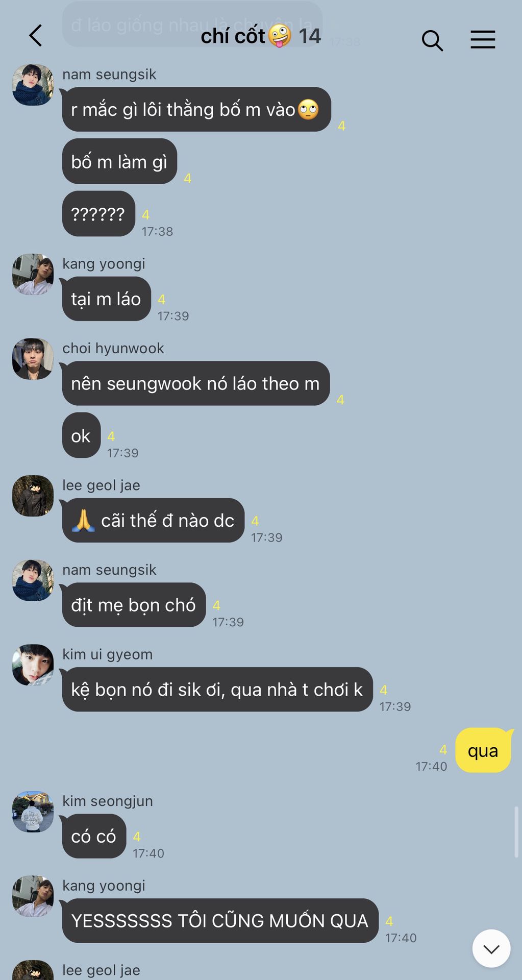Tap the 'có có' message bubble
Screen dimensions: 522x980
pos(94,836)
